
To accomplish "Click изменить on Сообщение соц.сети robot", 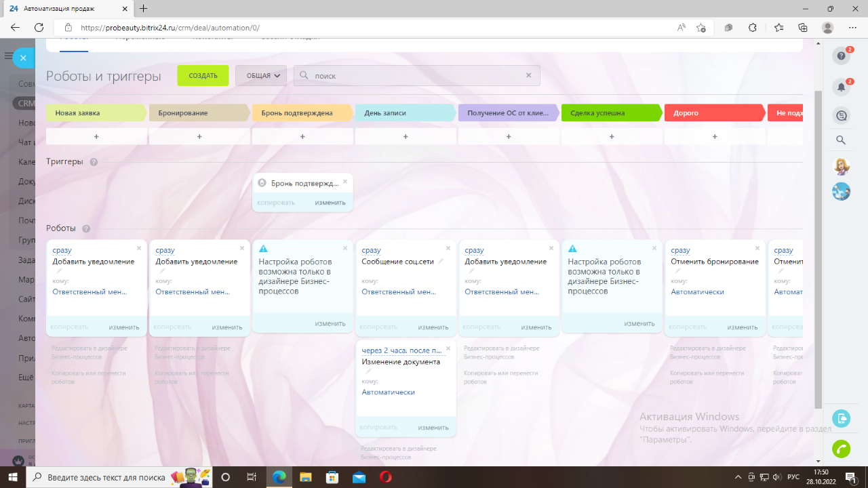I will pyautogui.click(x=433, y=327).
